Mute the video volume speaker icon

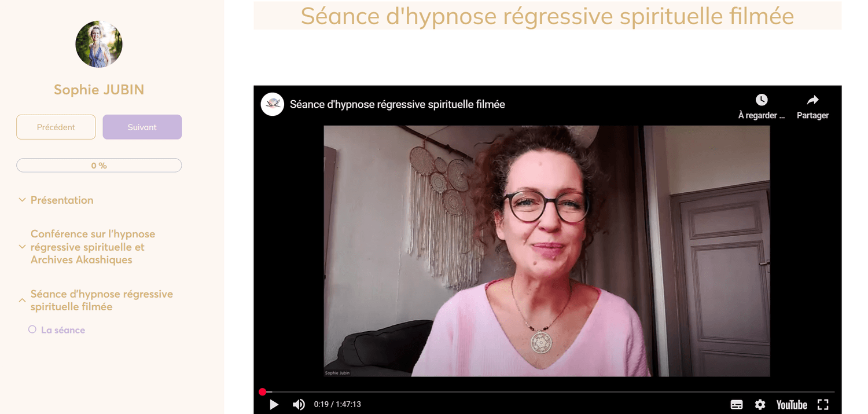point(299,404)
